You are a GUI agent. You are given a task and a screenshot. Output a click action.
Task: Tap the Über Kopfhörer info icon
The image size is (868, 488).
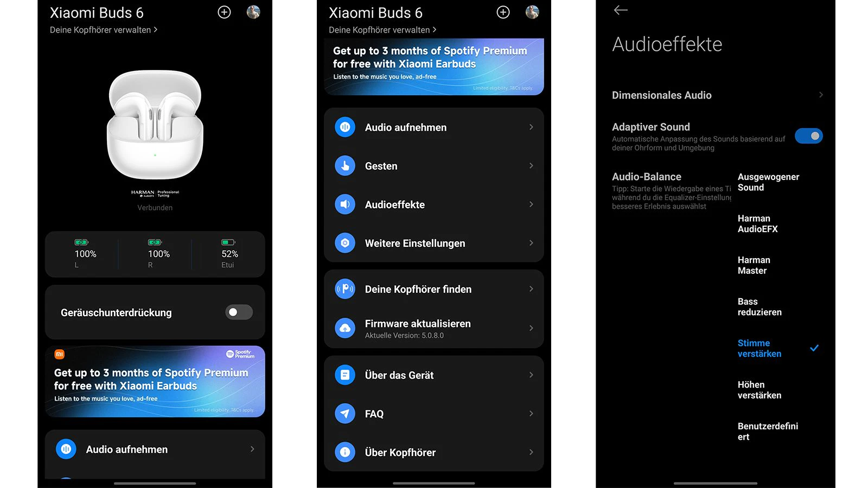(345, 452)
